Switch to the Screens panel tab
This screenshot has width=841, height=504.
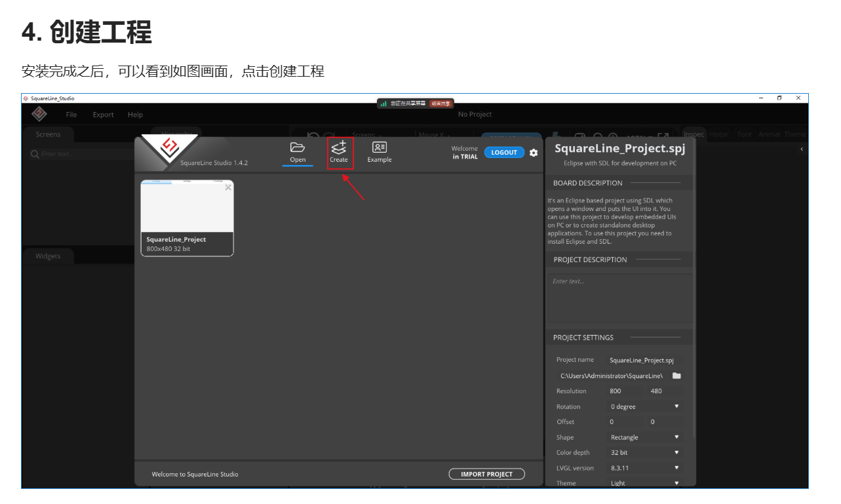pos(48,134)
